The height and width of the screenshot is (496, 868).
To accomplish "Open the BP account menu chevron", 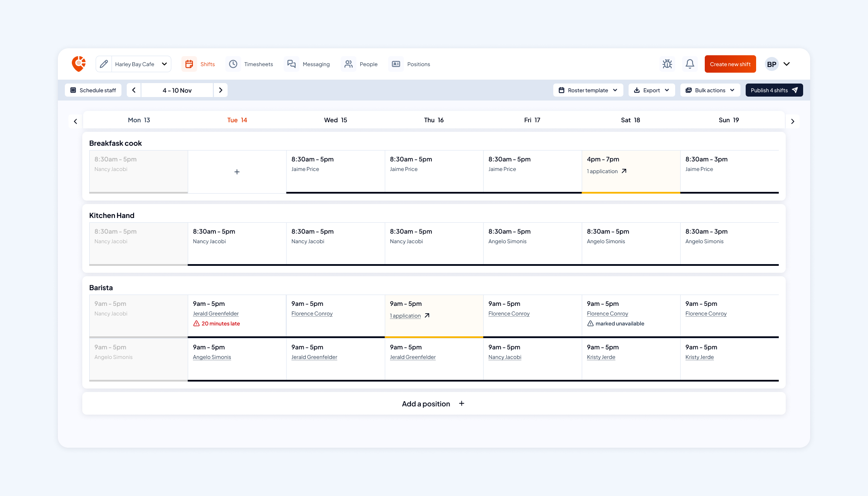I will coord(787,64).
